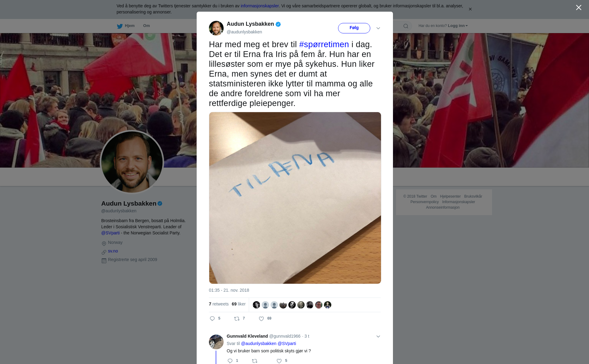Image resolution: width=589 pixels, height=364 pixels.
Task: Open the informasjonskapsler link in the banner
Action: 260,6
